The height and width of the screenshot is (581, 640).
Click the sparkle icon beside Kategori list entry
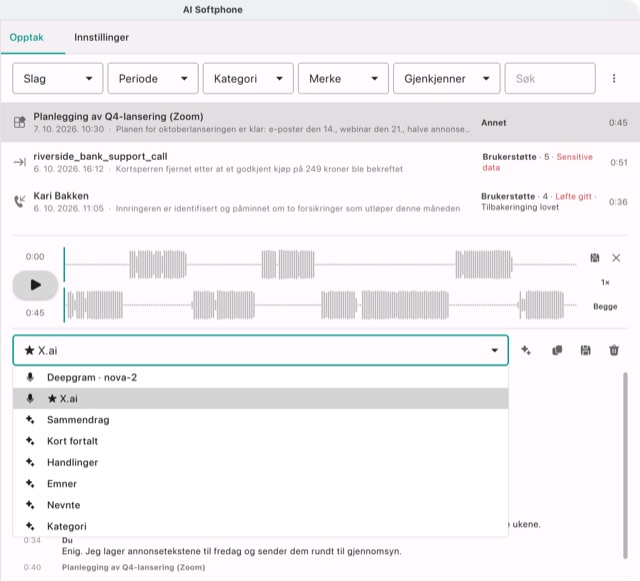click(30, 525)
